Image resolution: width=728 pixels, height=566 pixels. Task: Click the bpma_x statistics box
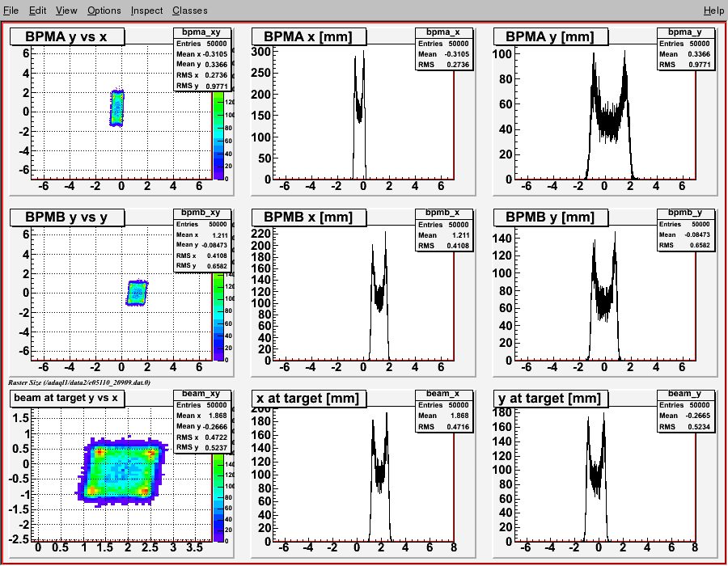tap(444, 49)
